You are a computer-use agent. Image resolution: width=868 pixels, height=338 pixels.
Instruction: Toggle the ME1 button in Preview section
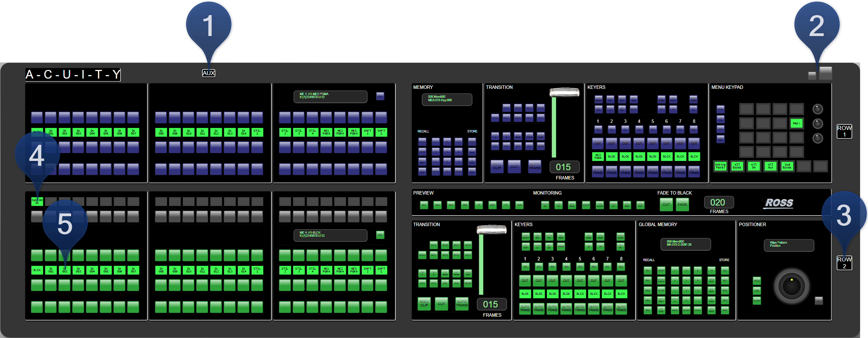[x=424, y=205]
